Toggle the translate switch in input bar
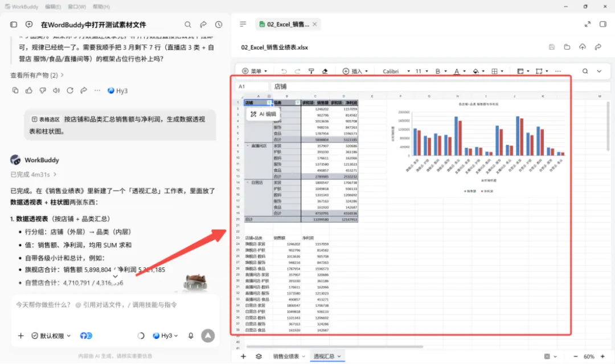This screenshot has width=615, height=364. pos(86,336)
